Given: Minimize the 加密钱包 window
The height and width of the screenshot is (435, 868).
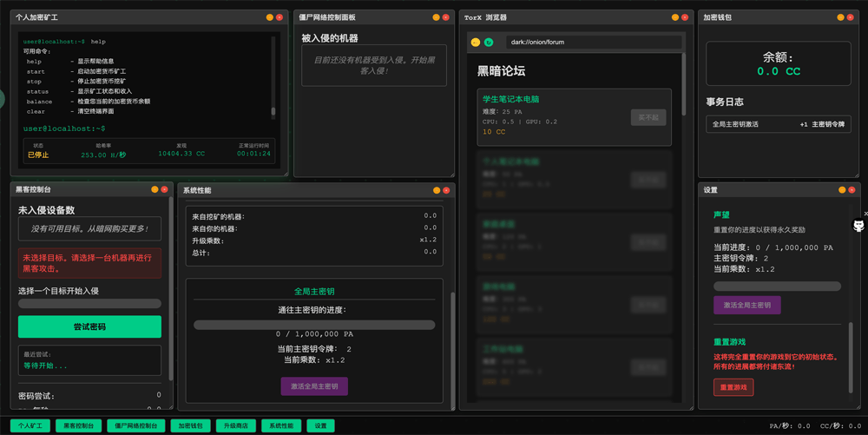Looking at the screenshot, I should click(840, 17).
